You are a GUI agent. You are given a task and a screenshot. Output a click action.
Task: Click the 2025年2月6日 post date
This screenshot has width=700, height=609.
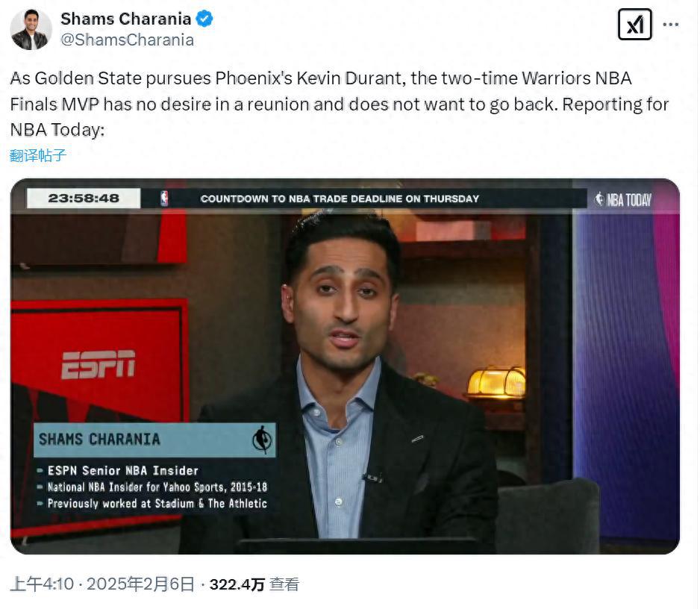[140, 584]
